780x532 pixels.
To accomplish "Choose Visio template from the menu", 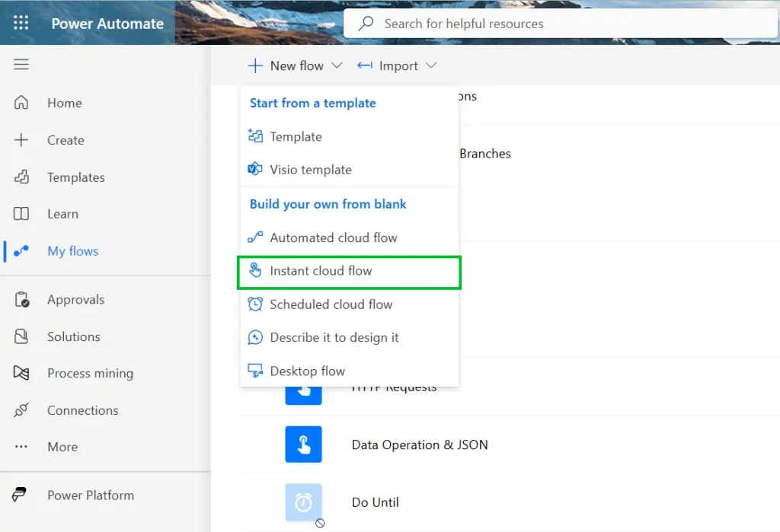I will (x=349, y=170).
